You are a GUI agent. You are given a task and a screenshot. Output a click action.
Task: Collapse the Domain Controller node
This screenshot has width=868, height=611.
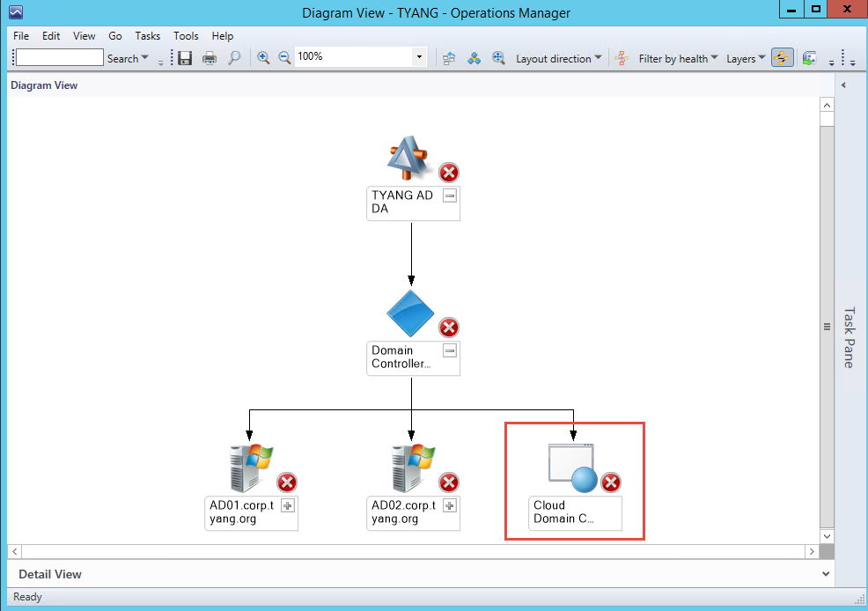pyautogui.click(x=450, y=350)
